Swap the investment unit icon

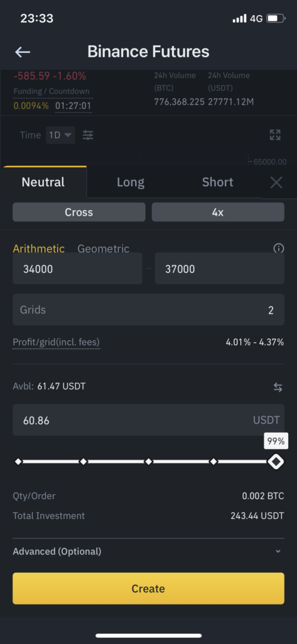click(278, 387)
